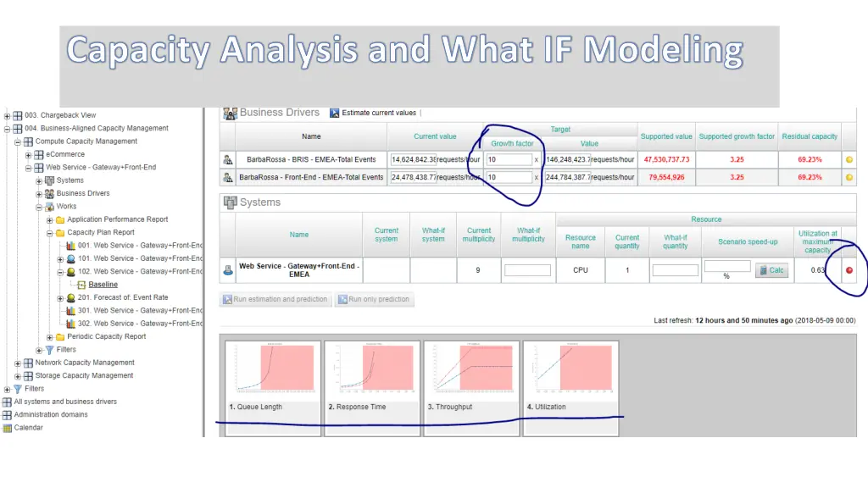The width and height of the screenshot is (868, 488).
Task: Click Run only prediction button
Action: coord(374,299)
